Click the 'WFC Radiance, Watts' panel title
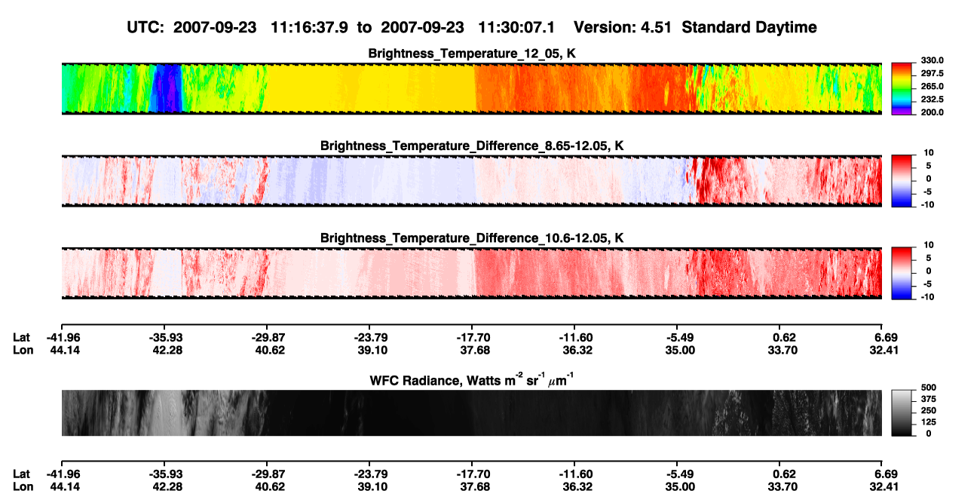 click(x=472, y=379)
